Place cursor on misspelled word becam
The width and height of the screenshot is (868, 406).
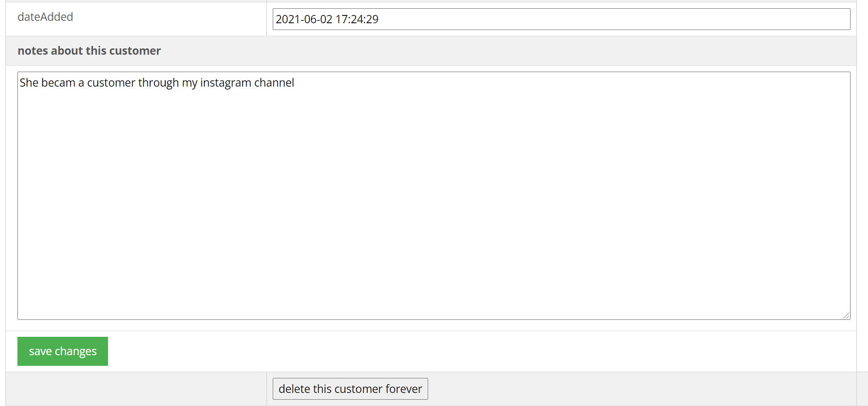[x=58, y=83]
